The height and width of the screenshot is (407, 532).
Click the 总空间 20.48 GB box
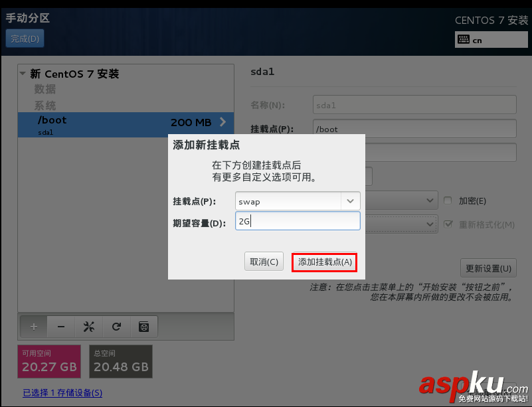click(121, 362)
